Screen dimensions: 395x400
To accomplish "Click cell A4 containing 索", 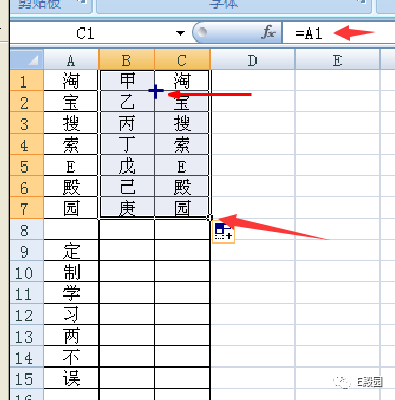I will (x=71, y=144).
